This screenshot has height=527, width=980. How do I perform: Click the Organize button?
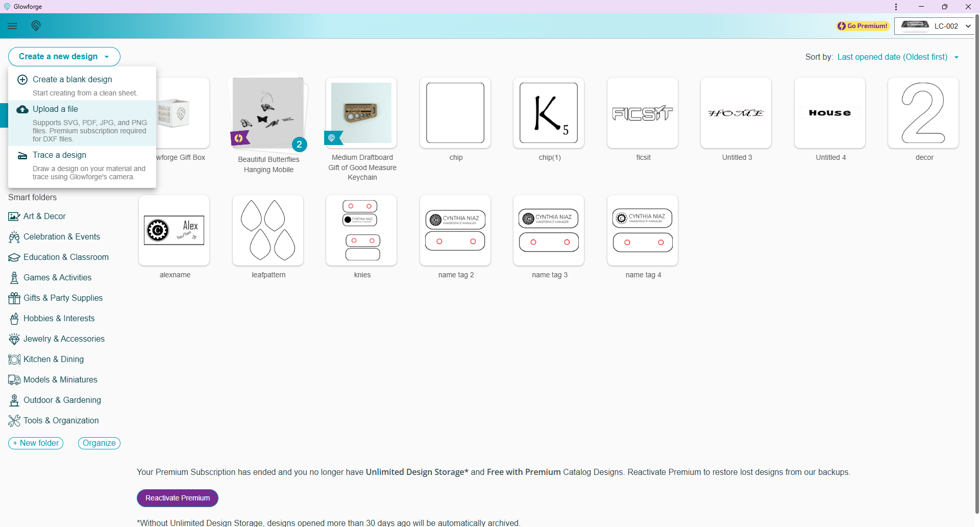pyautogui.click(x=99, y=443)
